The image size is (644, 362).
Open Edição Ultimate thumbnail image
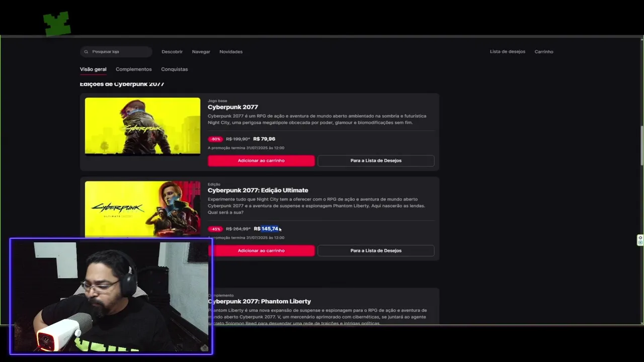pyautogui.click(x=142, y=209)
